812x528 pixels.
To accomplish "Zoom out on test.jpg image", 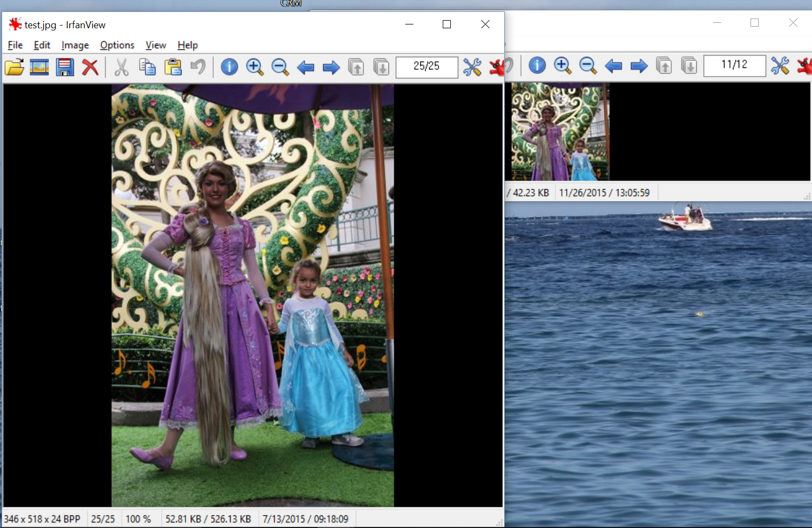I will (x=280, y=67).
